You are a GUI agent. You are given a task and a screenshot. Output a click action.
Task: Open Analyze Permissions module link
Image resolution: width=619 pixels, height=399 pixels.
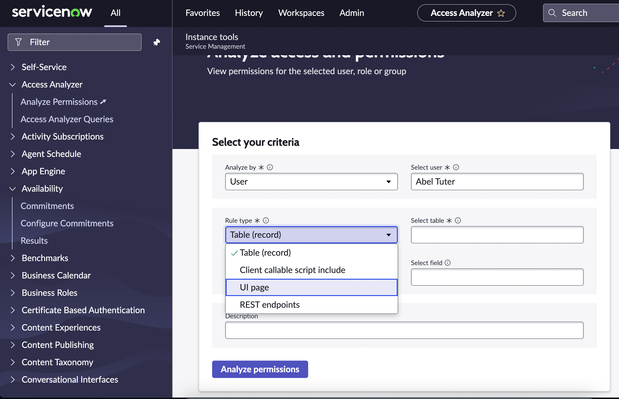click(x=59, y=102)
